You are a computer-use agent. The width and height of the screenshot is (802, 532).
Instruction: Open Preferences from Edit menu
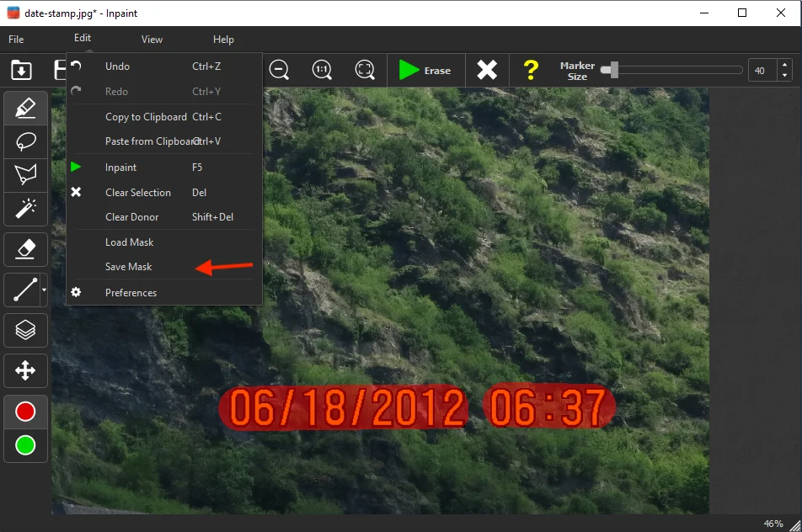pyautogui.click(x=164, y=292)
